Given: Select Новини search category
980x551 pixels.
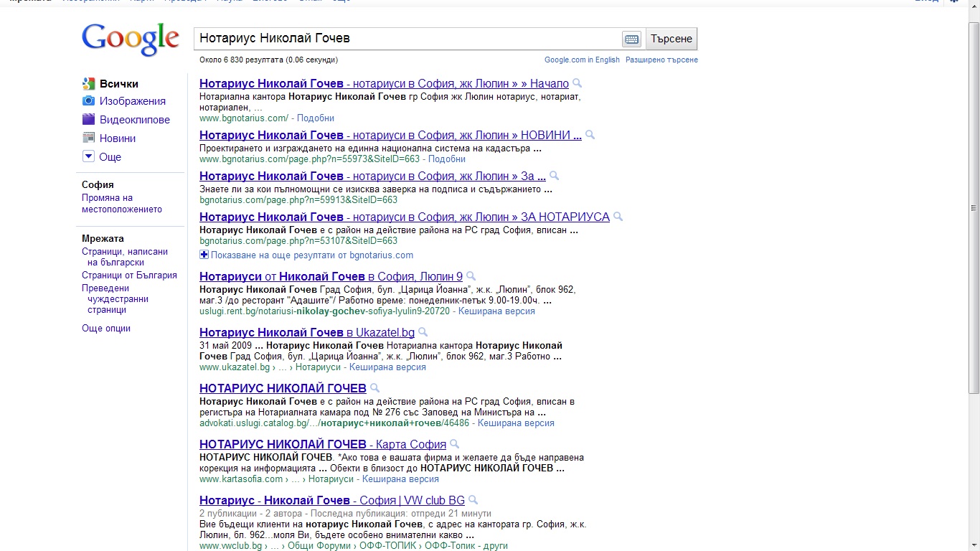Looking at the screenshot, I should pyautogui.click(x=117, y=138).
